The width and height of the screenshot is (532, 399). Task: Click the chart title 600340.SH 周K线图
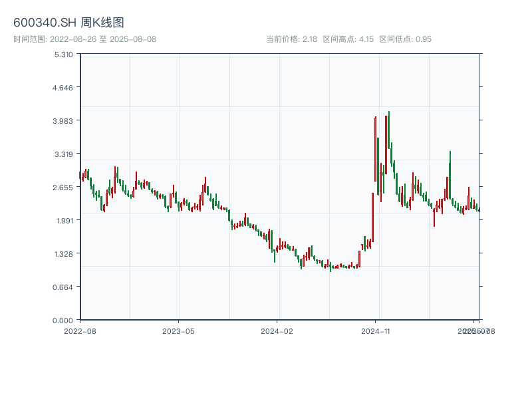[68, 23]
